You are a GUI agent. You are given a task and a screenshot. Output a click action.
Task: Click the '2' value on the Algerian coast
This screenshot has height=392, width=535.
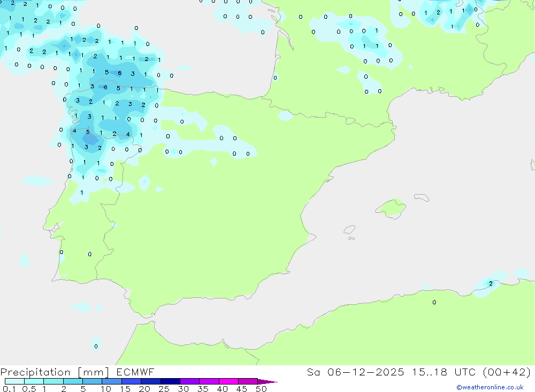click(x=491, y=283)
